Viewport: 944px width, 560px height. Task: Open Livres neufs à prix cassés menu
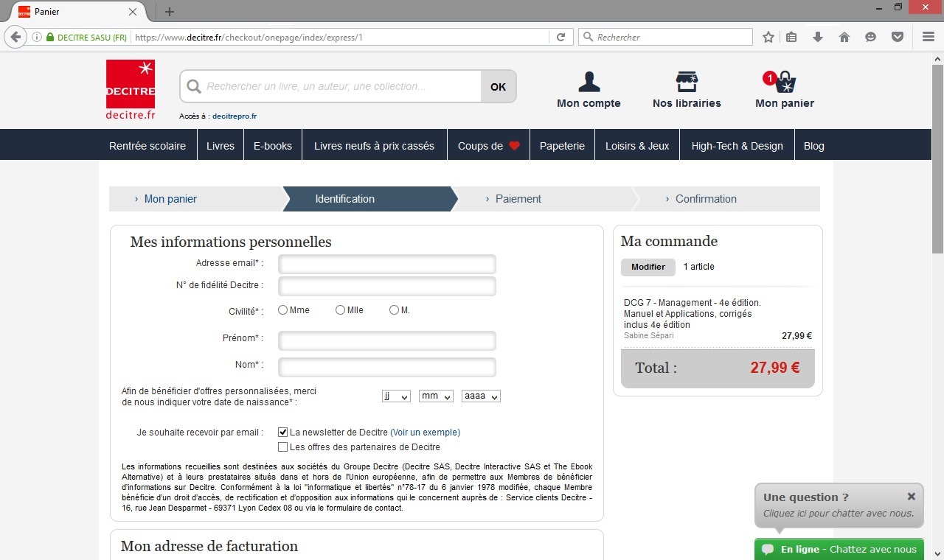click(x=374, y=146)
